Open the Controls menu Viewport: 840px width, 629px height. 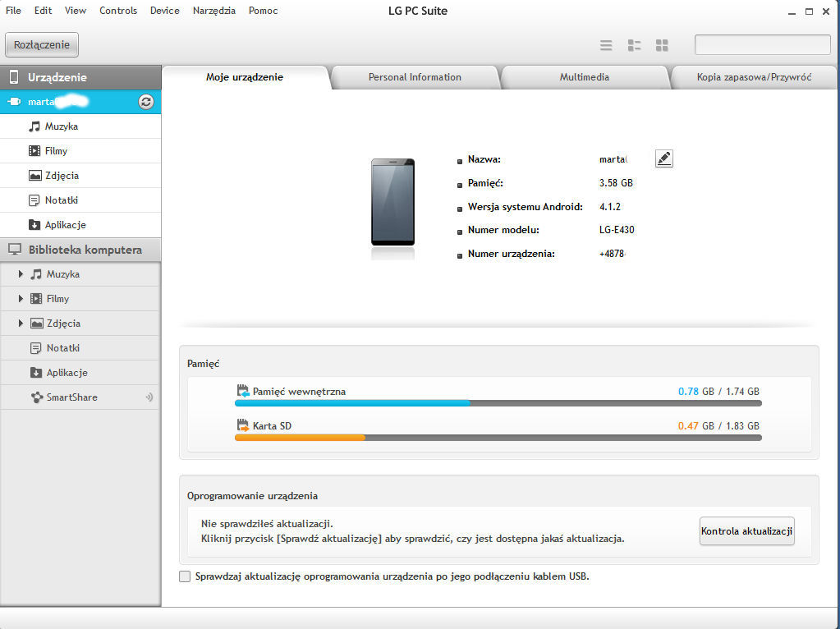point(118,11)
